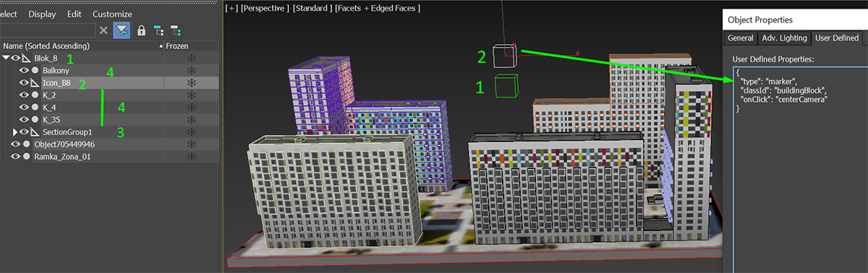
Task: Hide Object705449946 using its eye icon
Action: coord(15,144)
